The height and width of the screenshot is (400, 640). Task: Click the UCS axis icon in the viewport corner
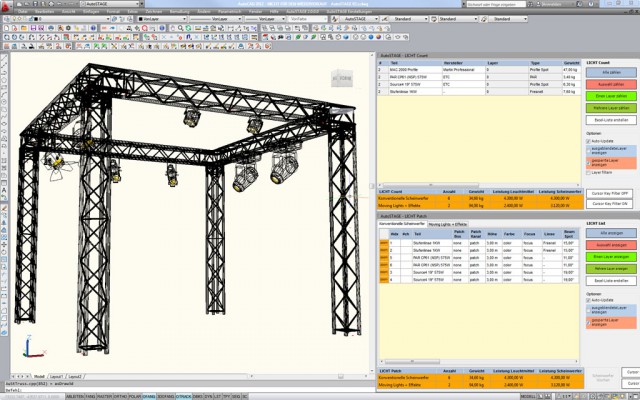point(28,350)
